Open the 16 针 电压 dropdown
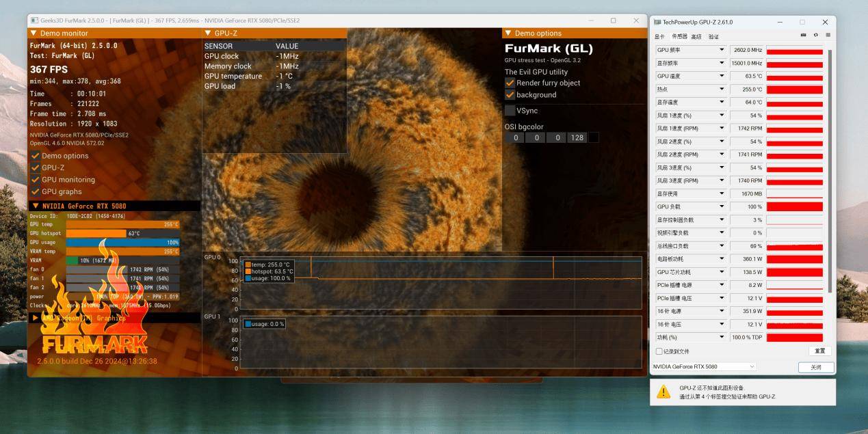Image resolution: width=868 pixels, height=434 pixels. point(722,325)
